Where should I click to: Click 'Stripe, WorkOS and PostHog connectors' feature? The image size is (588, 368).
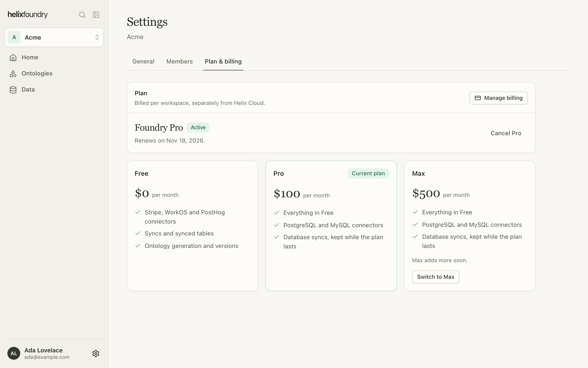[185, 217]
